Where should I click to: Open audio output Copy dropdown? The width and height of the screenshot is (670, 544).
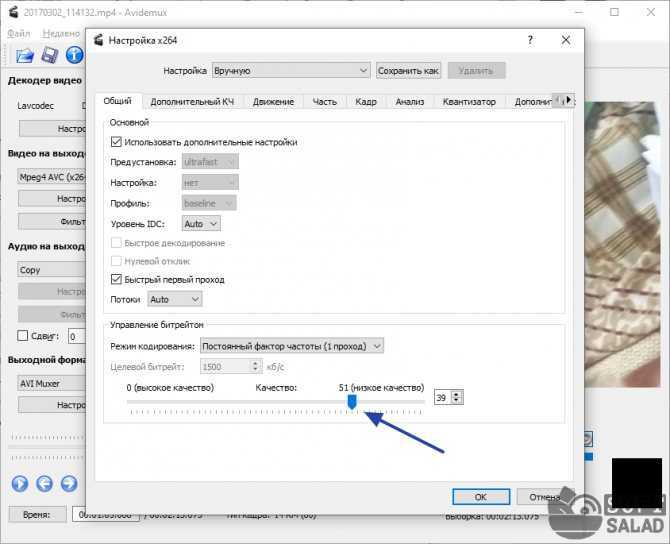click(x=52, y=270)
